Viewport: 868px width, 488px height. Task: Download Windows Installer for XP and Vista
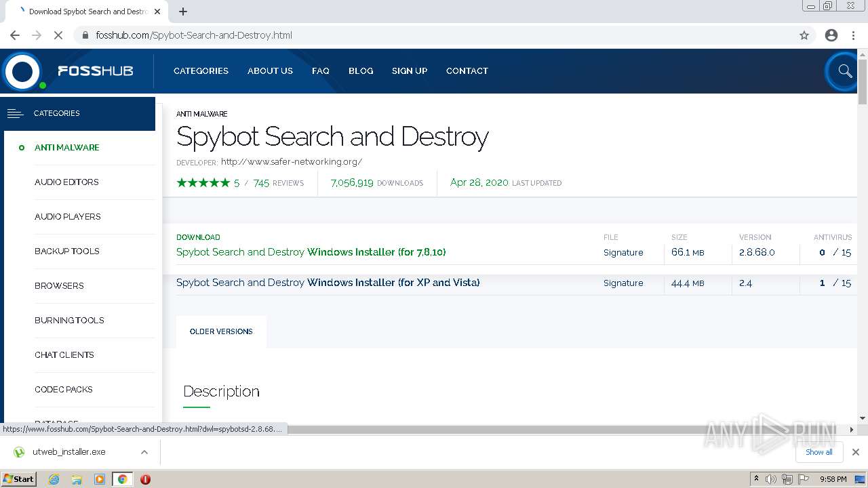328,283
